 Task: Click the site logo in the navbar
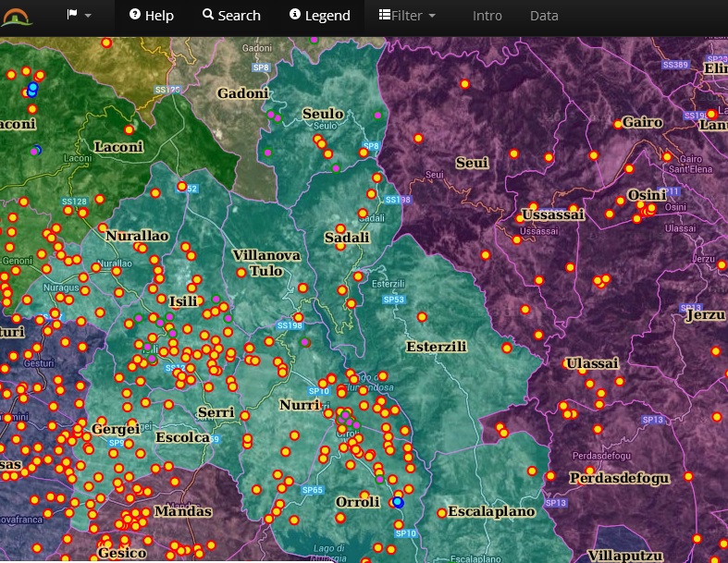pos(18,16)
